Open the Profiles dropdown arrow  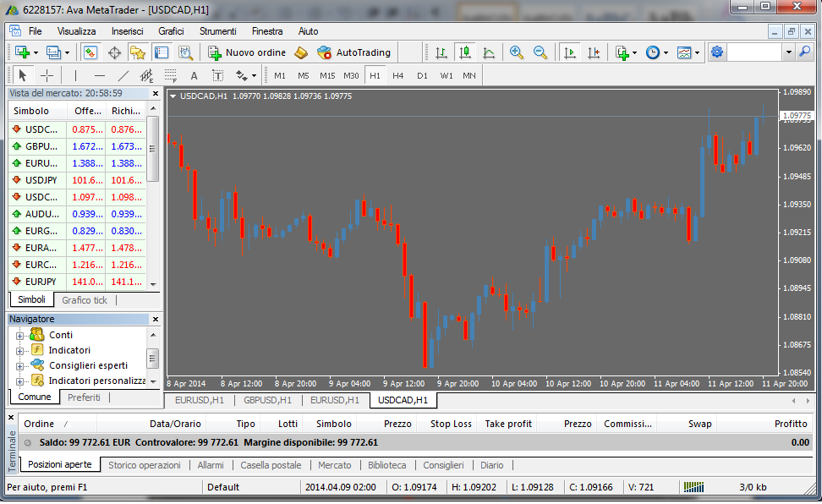(67, 53)
